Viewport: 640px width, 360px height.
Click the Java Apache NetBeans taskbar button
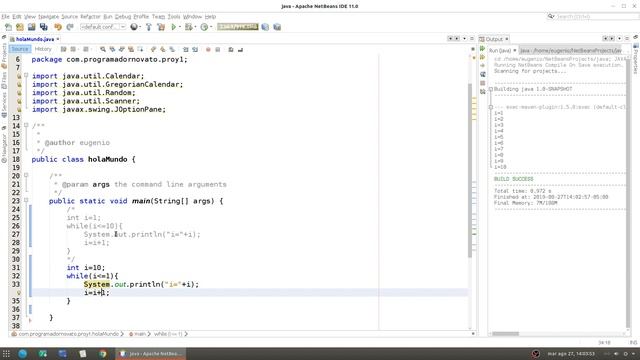pyautogui.click(x=151, y=354)
